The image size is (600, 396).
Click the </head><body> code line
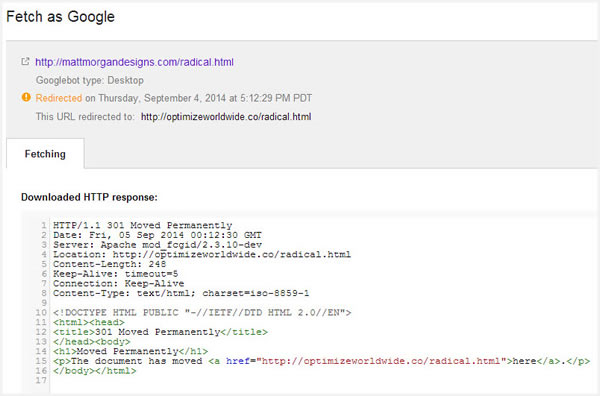click(x=92, y=342)
